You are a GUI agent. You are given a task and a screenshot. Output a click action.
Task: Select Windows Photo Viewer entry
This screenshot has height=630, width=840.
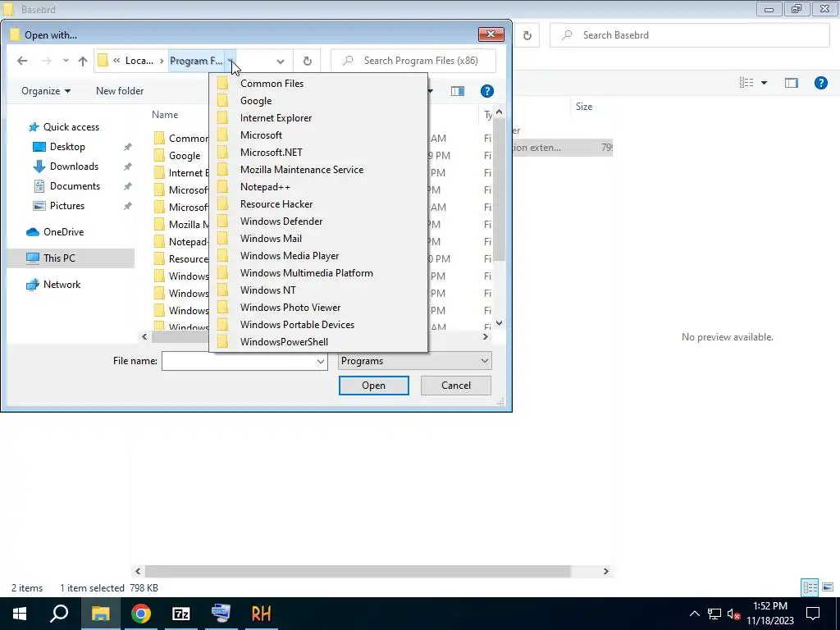click(318, 308)
